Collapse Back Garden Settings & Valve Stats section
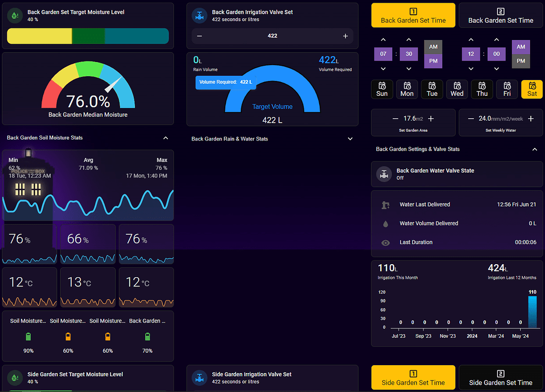Image resolution: width=545 pixels, height=392 pixels. (534, 149)
